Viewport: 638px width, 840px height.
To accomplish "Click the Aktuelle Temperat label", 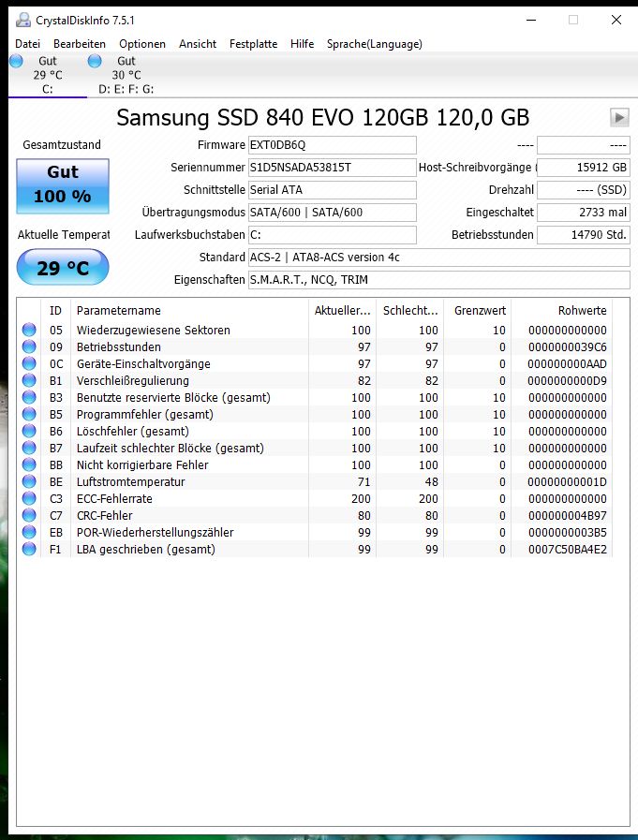I will click(x=64, y=235).
